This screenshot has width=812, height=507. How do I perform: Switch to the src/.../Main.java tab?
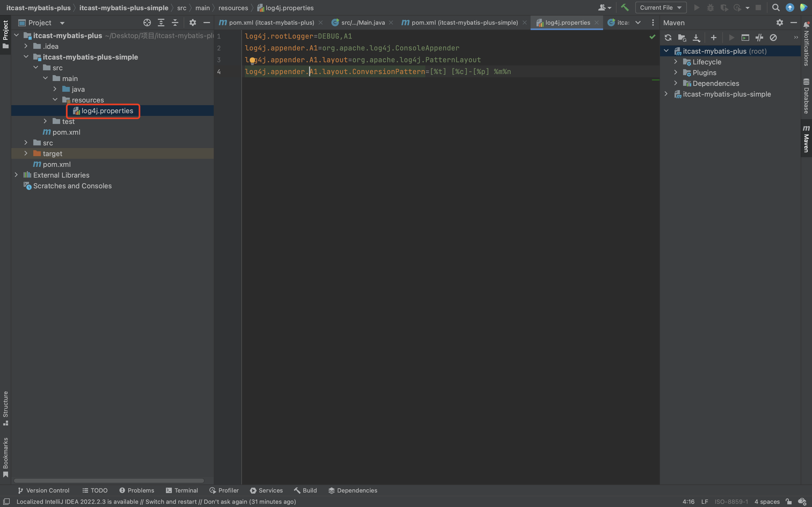point(363,23)
